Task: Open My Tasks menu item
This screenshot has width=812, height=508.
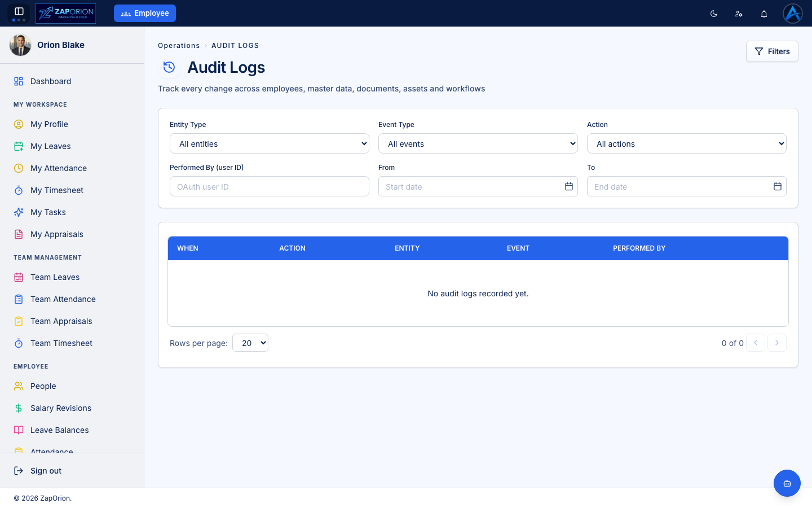Action: tap(72, 212)
